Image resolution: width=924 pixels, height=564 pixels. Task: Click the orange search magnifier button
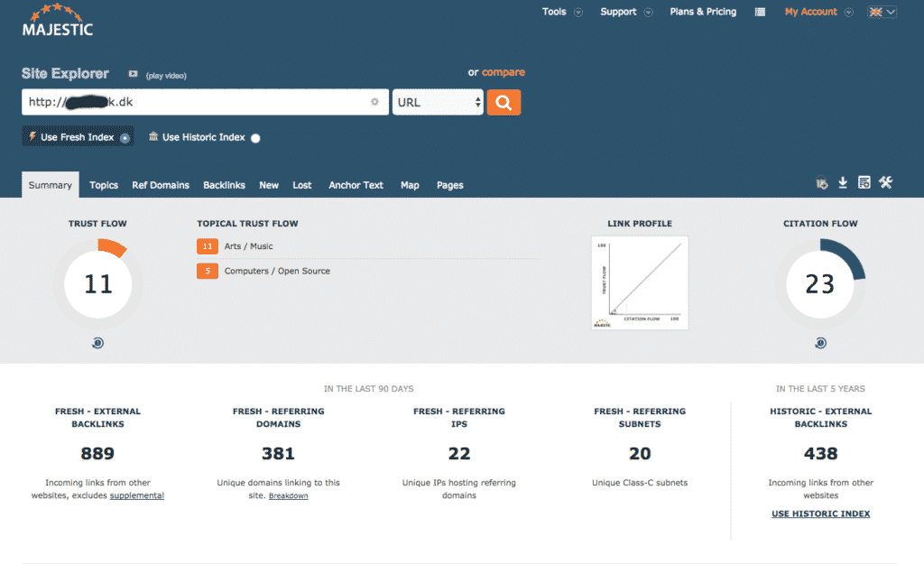coord(504,103)
